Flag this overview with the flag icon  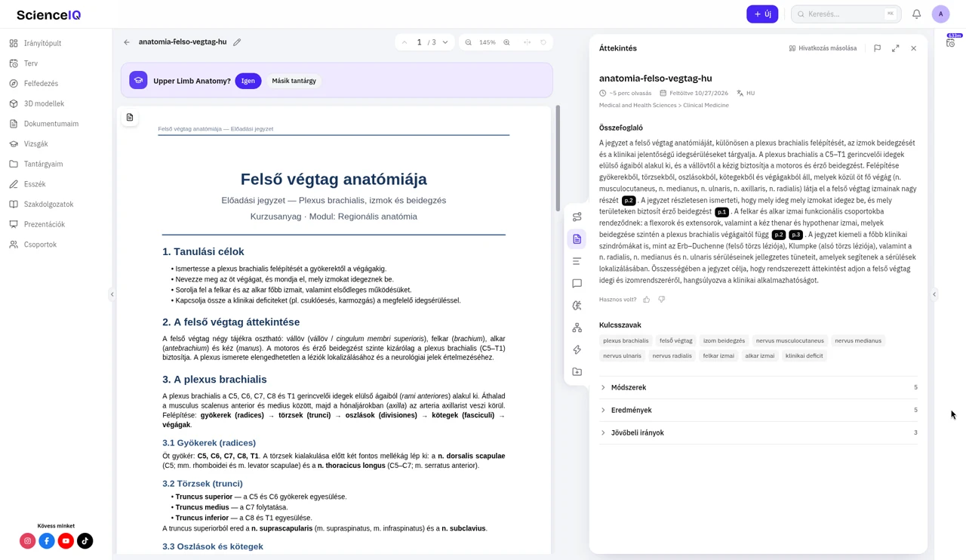coord(877,48)
